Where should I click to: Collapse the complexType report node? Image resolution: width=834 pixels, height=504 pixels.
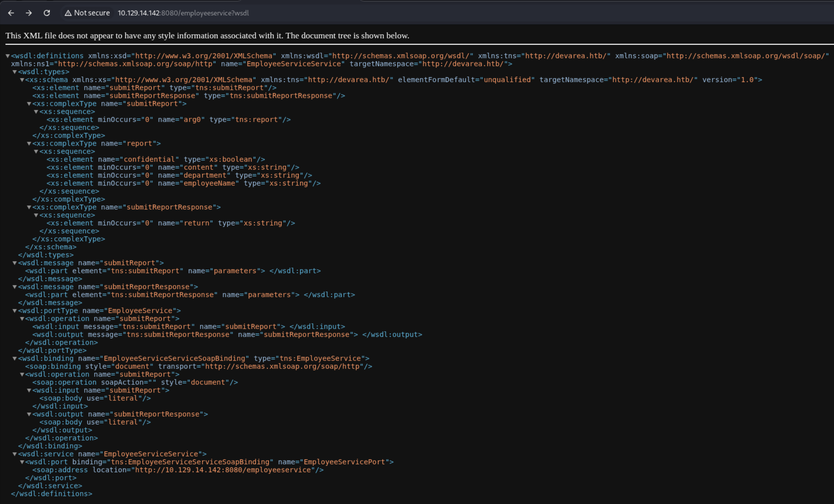[x=29, y=144]
